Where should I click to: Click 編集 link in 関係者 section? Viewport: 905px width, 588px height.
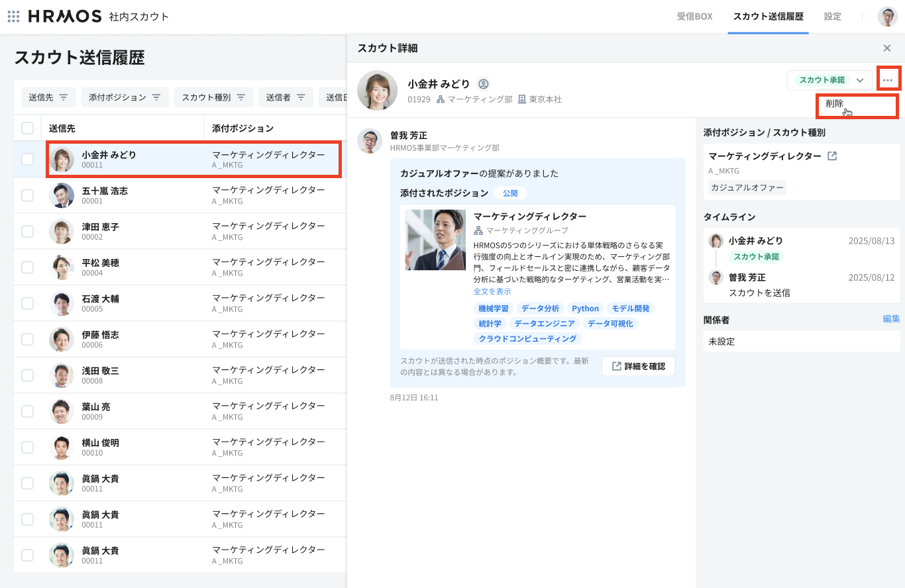coord(891,319)
